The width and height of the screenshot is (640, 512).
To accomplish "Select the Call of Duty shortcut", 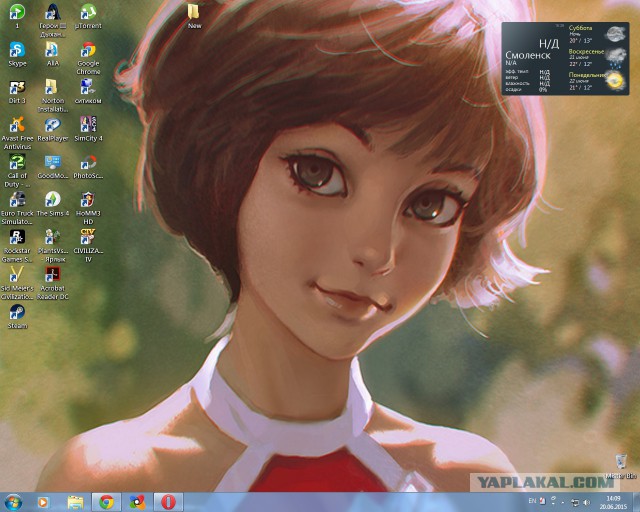I will pyautogui.click(x=17, y=171).
